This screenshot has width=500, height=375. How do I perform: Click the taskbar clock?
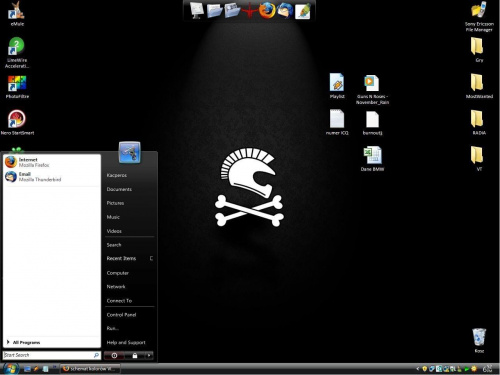[487, 369]
